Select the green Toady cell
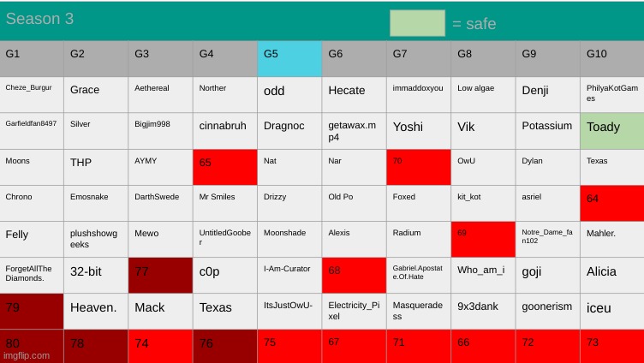644x363 pixels. coord(611,131)
